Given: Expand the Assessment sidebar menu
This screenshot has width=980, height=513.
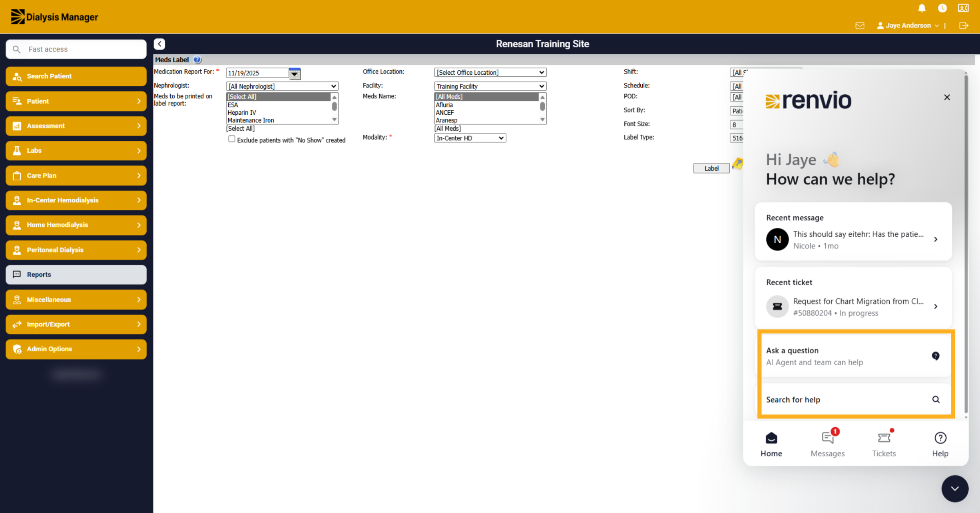Looking at the screenshot, I should click(76, 126).
